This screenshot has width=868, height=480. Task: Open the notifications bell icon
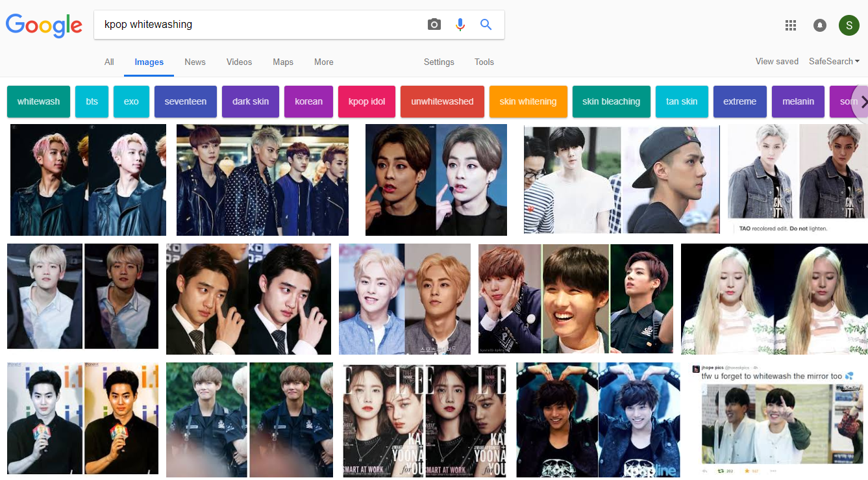pyautogui.click(x=820, y=25)
